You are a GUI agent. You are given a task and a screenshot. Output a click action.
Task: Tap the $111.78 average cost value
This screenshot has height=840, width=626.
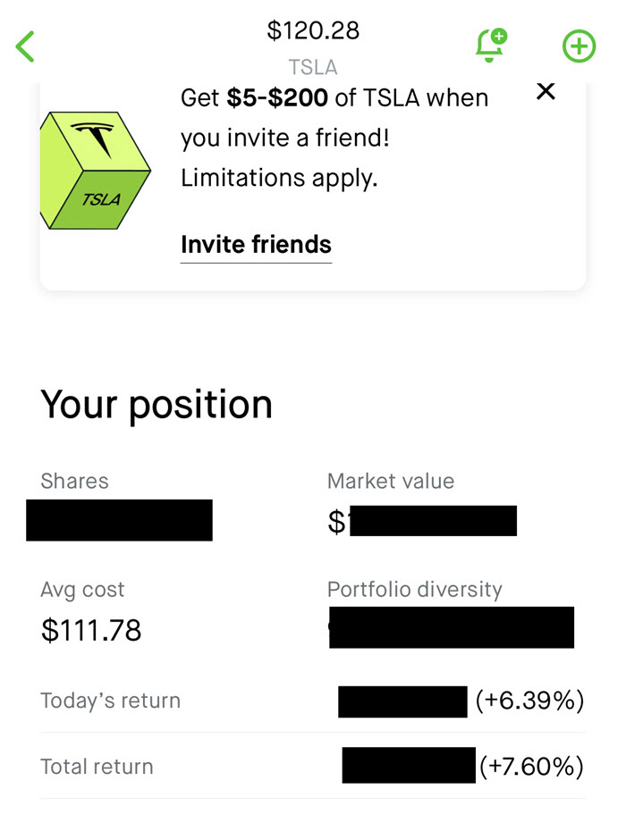pos(91,630)
